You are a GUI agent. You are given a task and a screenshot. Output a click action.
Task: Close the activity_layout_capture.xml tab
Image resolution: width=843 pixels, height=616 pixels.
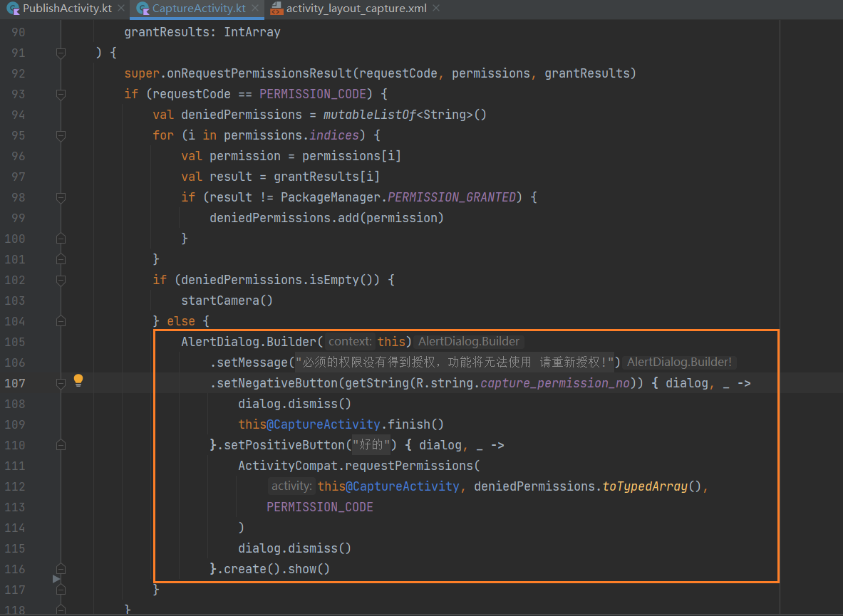coord(436,9)
